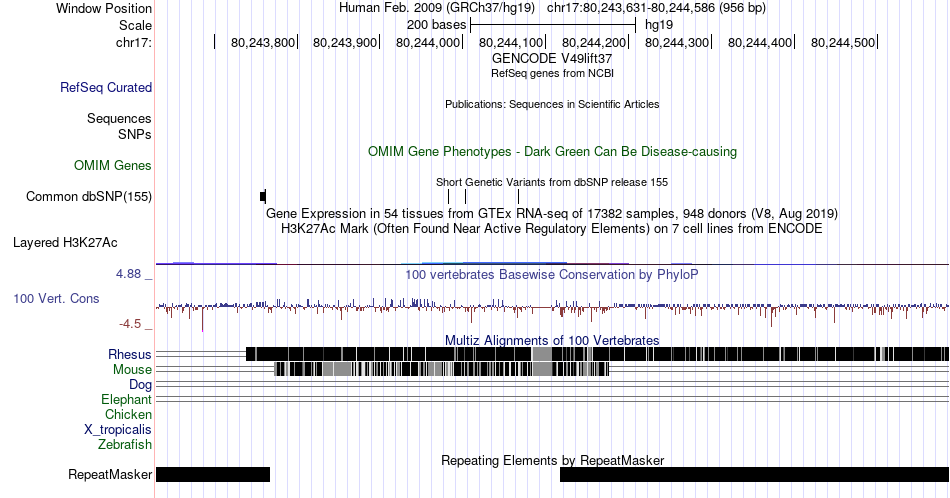Click the SNPs track label

[135, 134]
